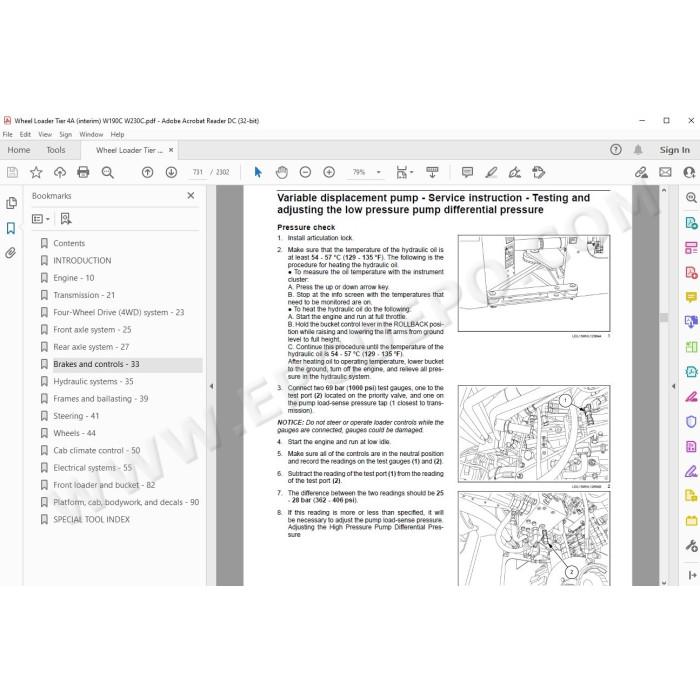Upload file to cloud icon
Image resolution: width=700 pixels, height=700 pixels.
coord(60,172)
